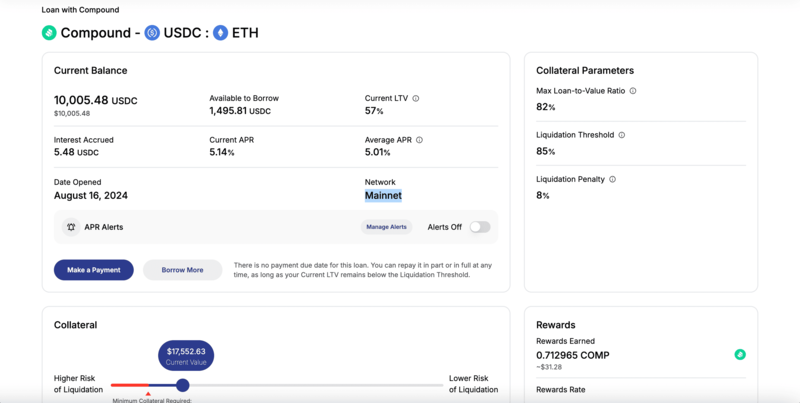Viewport: 800px width, 403px height.
Task: Click the collateral risk slider handle
Action: 183,385
